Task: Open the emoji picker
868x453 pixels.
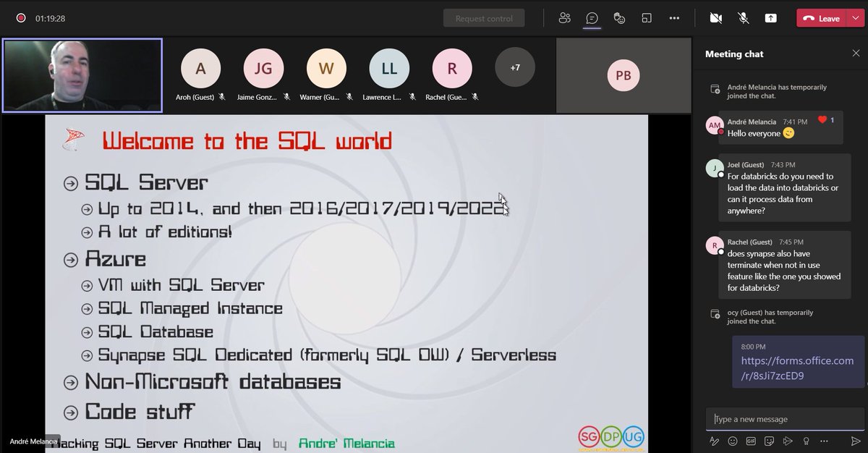Action: (x=733, y=441)
